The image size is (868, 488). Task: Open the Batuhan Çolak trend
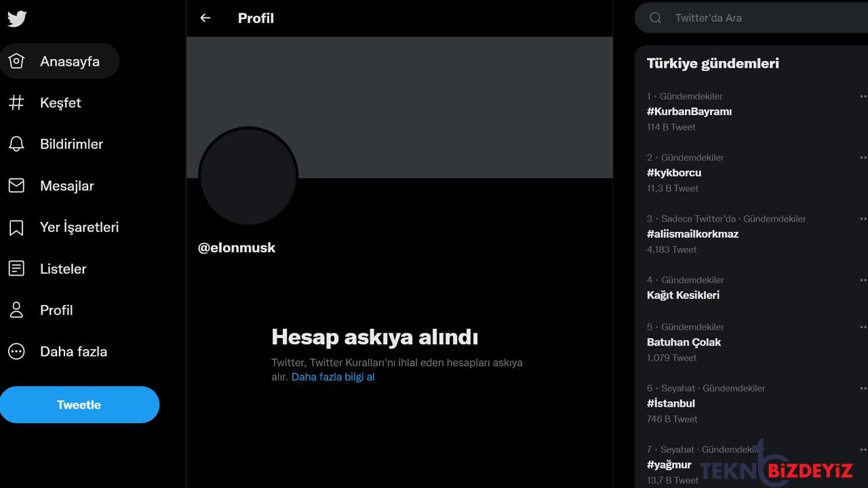pyautogui.click(x=684, y=342)
